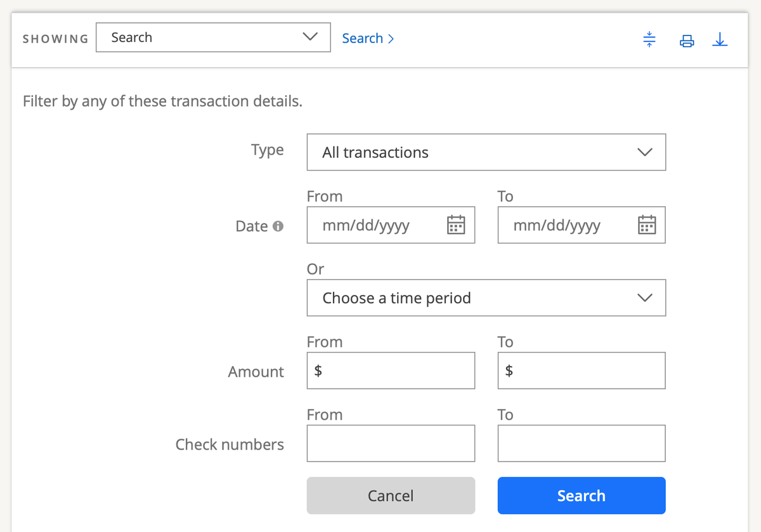Click 'Filter by any of these transaction details.'
Screen dimensions: 761x532
click(162, 101)
